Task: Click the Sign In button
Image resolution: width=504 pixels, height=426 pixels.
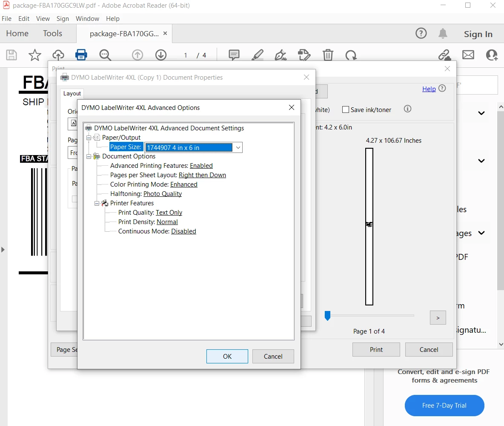Action: click(x=478, y=34)
